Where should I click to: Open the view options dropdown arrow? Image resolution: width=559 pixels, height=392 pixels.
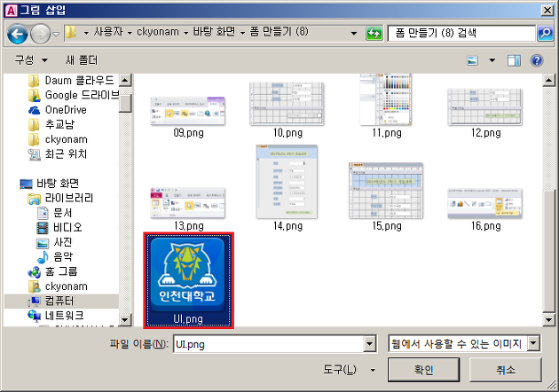tap(492, 60)
